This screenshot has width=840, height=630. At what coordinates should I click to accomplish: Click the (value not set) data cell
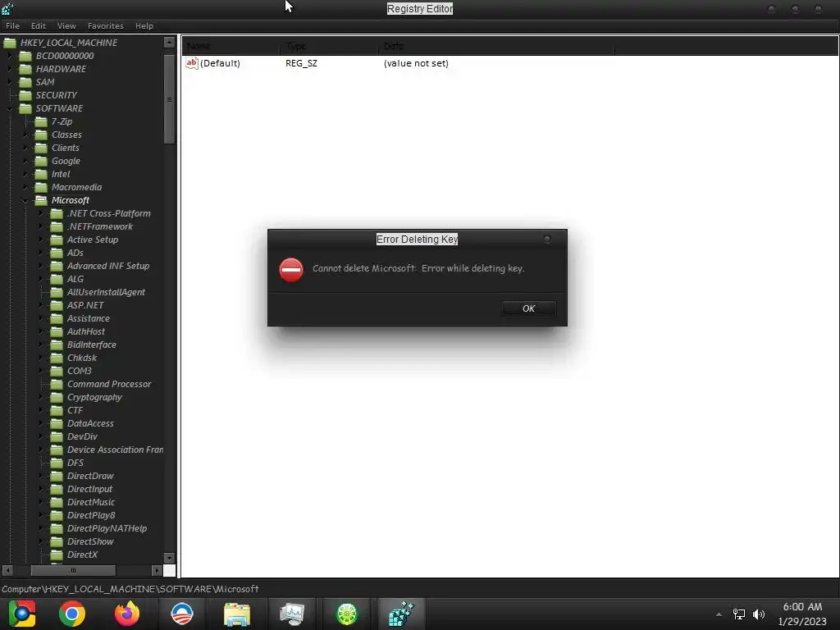click(x=416, y=63)
